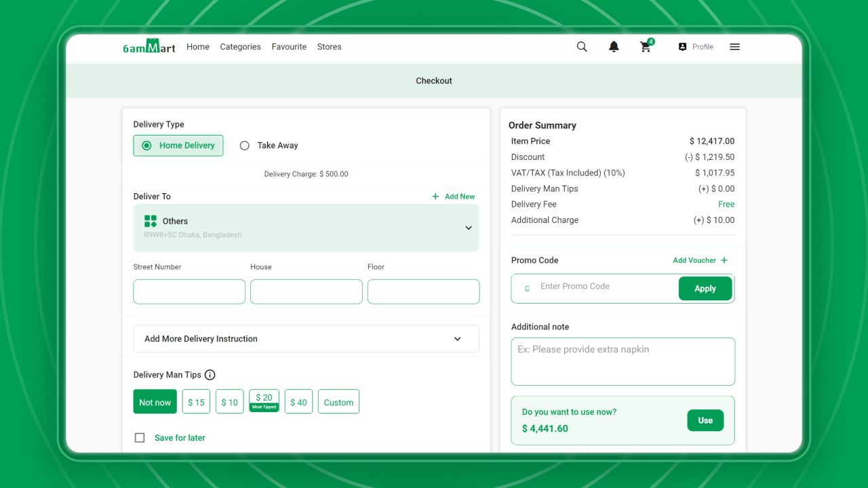Click the Delivery Fee Free value
Image resolution: width=868 pixels, height=488 pixels.
tap(726, 204)
